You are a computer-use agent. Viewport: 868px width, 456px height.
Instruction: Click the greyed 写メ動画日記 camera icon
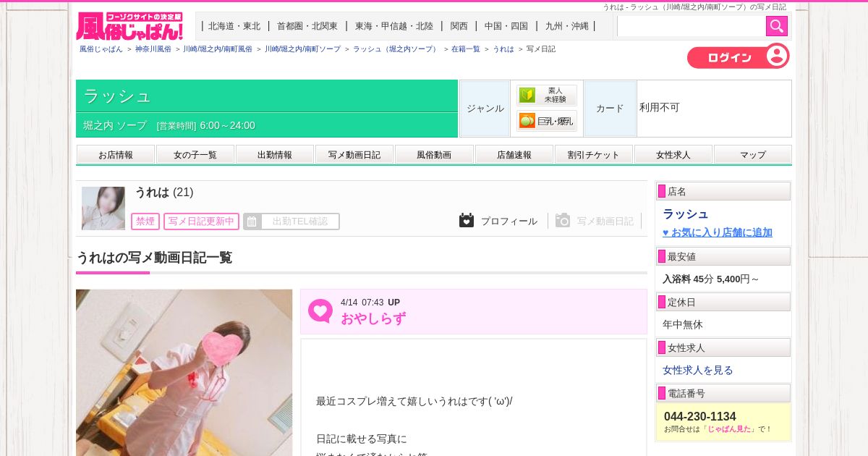563,220
